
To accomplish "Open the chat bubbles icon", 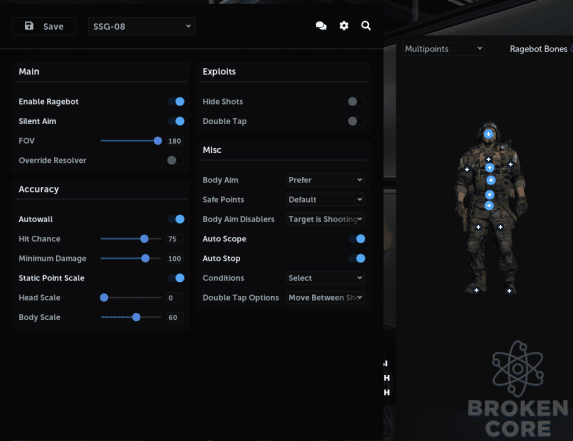I will click(321, 26).
